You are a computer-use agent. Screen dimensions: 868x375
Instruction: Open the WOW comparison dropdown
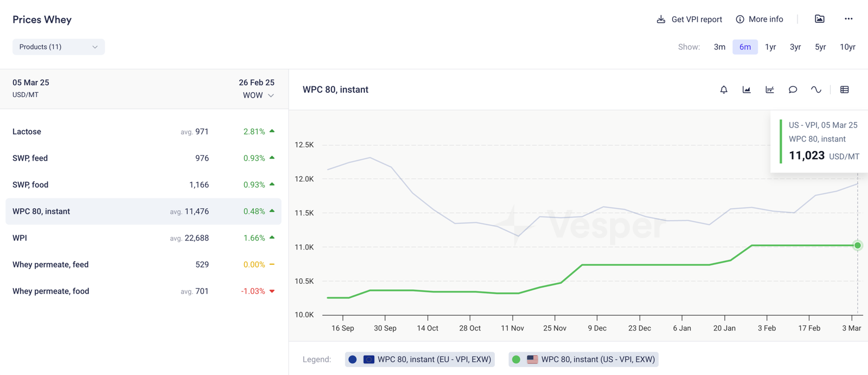tap(258, 96)
